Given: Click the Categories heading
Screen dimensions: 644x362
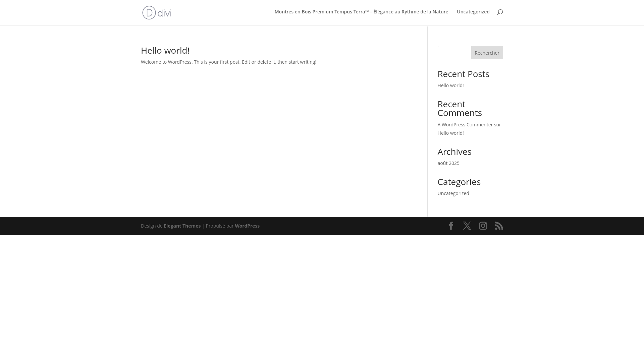Looking at the screenshot, I should point(459,182).
